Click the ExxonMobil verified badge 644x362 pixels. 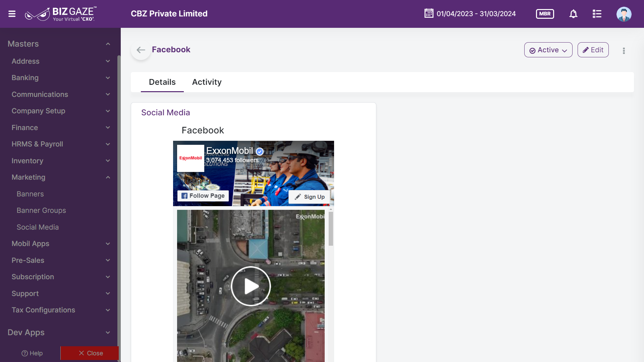point(260,152)
